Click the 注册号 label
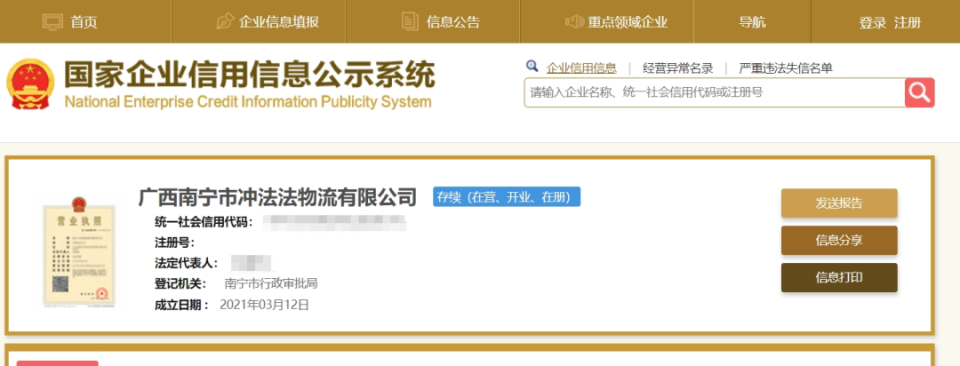 pyautogui.click(x=174, y=242)
